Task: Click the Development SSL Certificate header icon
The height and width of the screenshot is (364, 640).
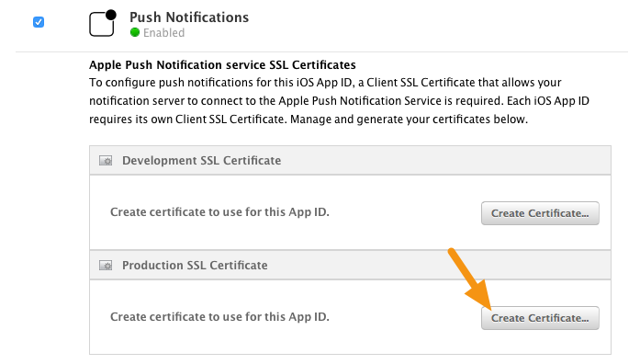Action: tap(106, 161)
